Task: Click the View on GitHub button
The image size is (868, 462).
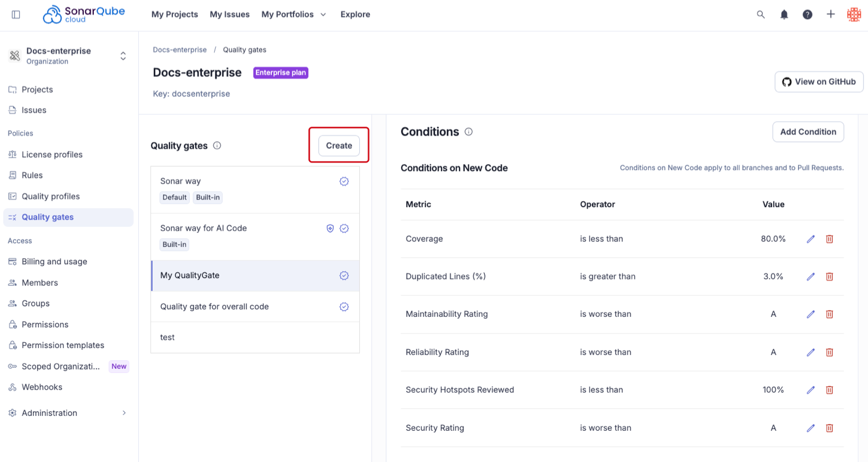Action: coord(819,82)
